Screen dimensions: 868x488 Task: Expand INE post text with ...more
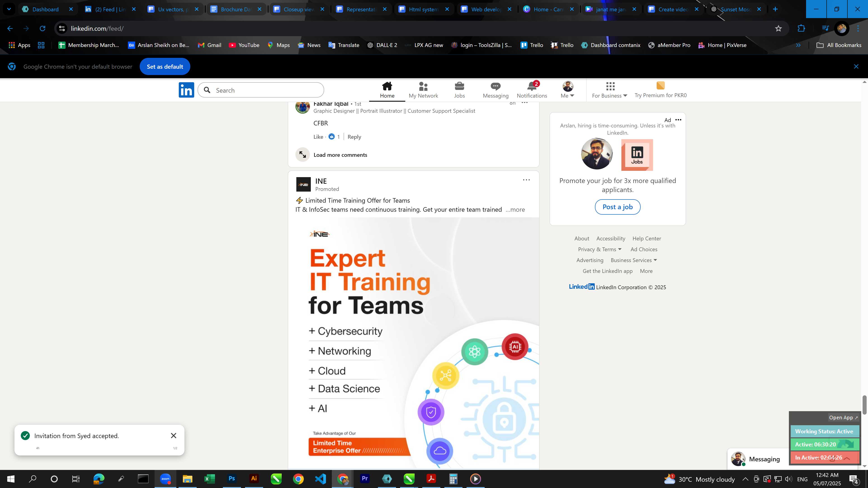click(x=515, y=209)
